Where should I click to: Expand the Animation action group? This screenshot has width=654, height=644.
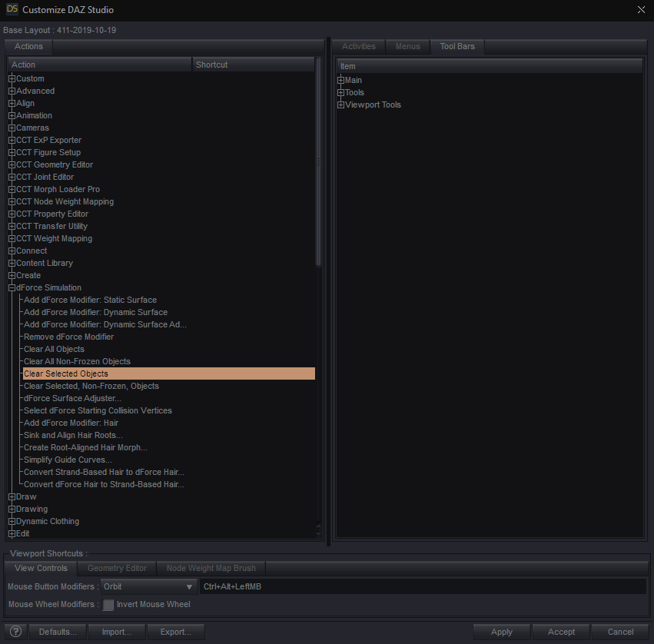point(12,115)
